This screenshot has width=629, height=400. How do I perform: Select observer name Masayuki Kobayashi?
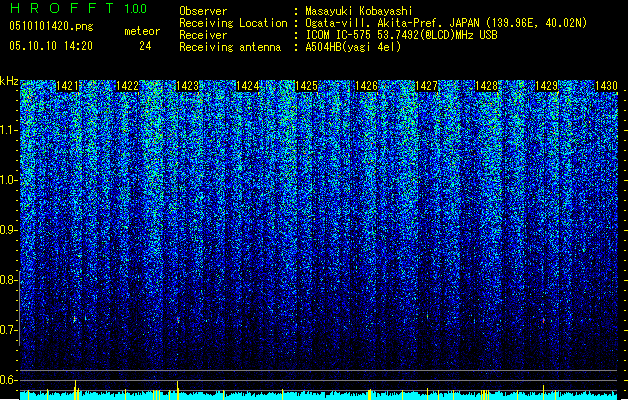[x=359, y=11]
